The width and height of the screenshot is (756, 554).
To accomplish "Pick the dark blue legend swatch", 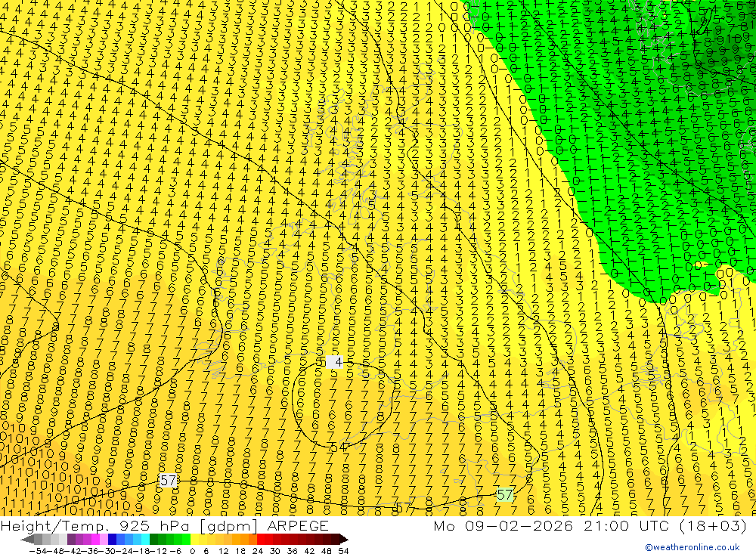I will (x=112, y=539).
